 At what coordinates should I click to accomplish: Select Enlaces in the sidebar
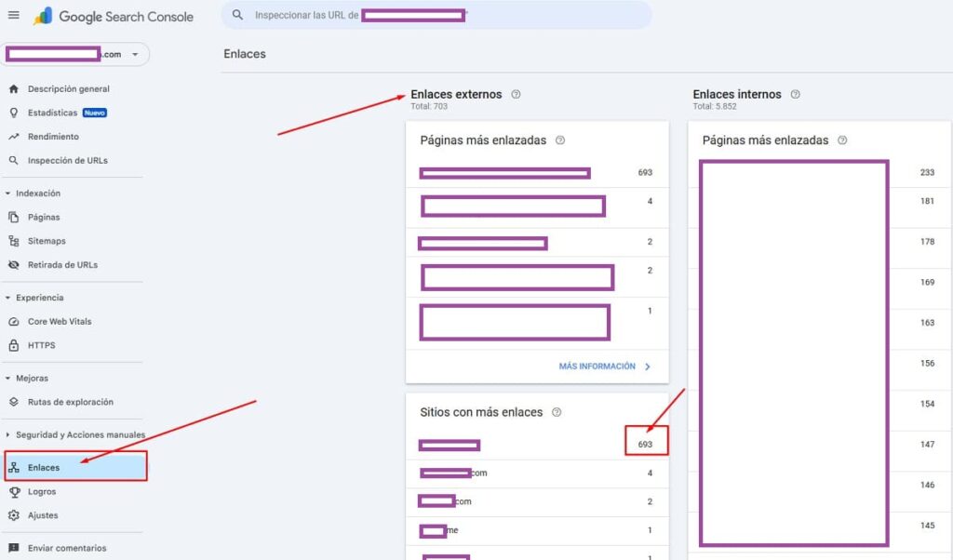point(44,467)
